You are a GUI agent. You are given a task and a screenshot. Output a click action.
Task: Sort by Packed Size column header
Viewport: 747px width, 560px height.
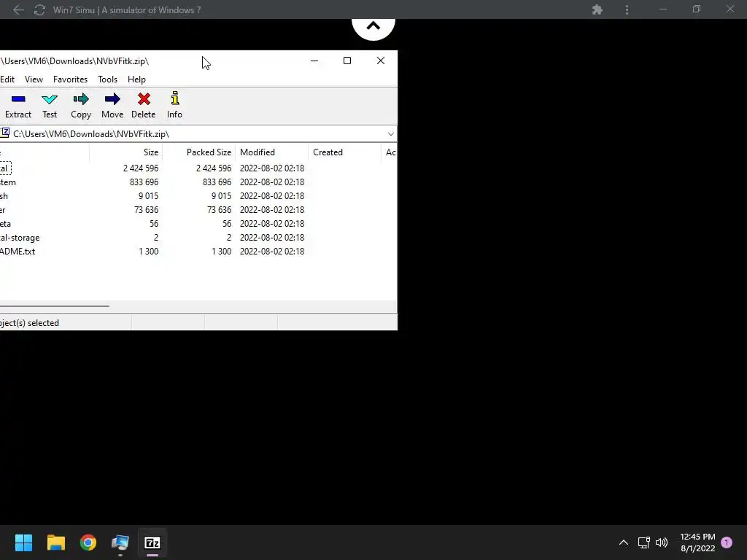pos(198,152)
